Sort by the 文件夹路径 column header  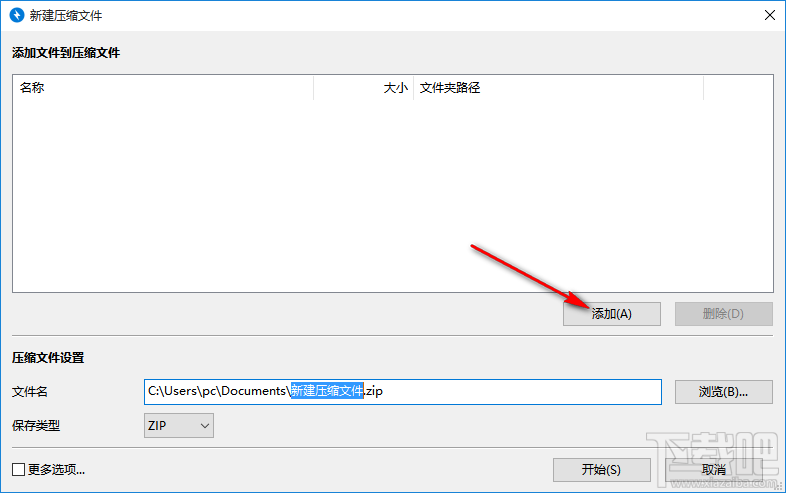(x=558, y=88)
